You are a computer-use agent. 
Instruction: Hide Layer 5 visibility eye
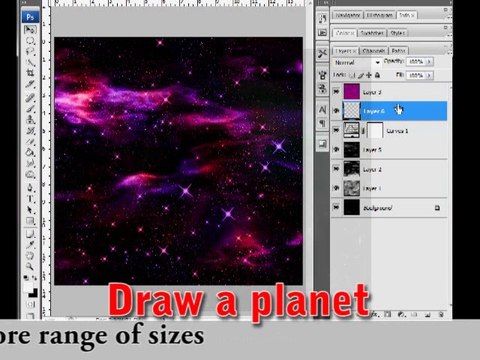336,150
